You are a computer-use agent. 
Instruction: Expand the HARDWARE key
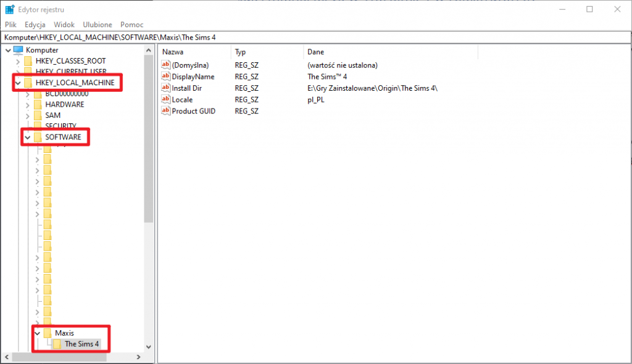click(27, 105)
